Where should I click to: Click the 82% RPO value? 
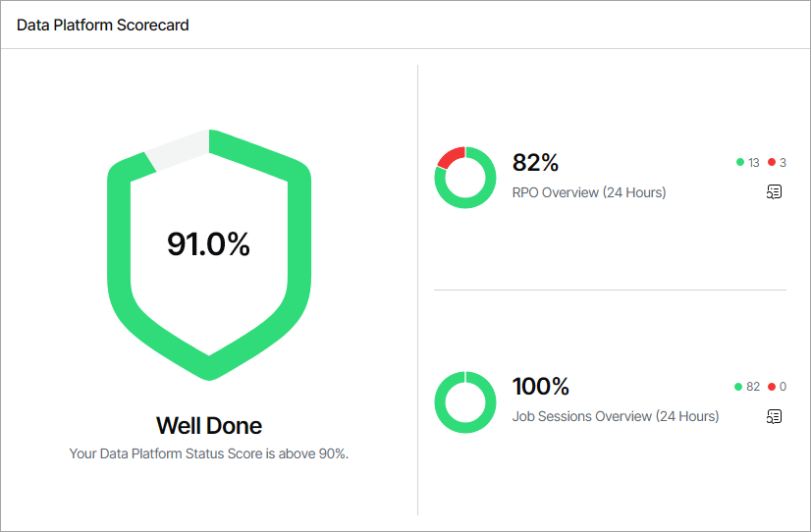(x=535, y=163)
